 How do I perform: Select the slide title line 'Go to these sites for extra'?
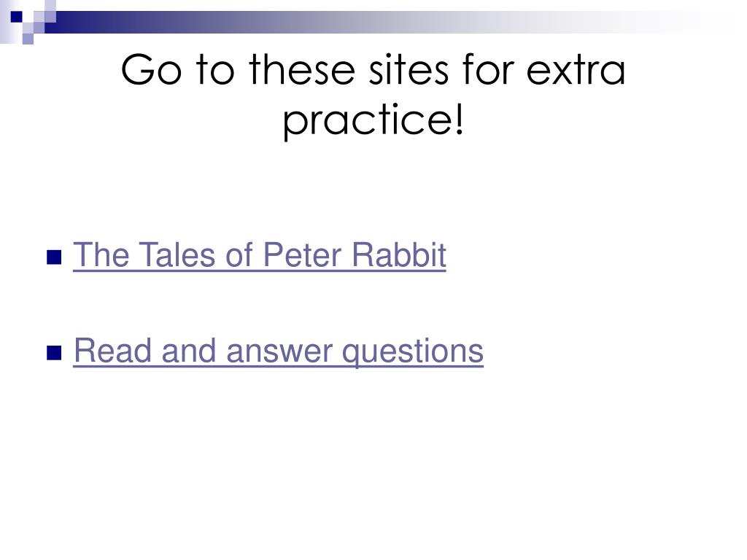click(x=373, y=70)
